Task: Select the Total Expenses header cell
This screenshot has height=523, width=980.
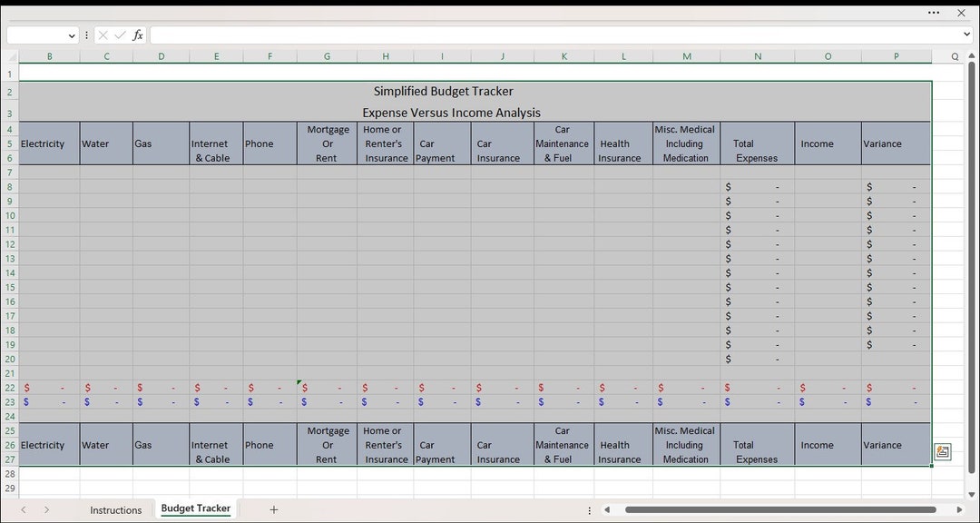Action: 758,143
